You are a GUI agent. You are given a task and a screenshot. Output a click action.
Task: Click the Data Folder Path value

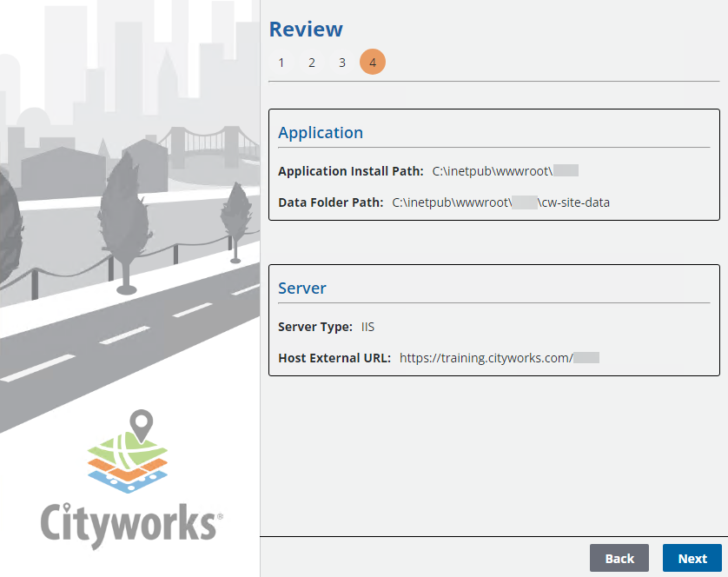(x=500, y=202)
